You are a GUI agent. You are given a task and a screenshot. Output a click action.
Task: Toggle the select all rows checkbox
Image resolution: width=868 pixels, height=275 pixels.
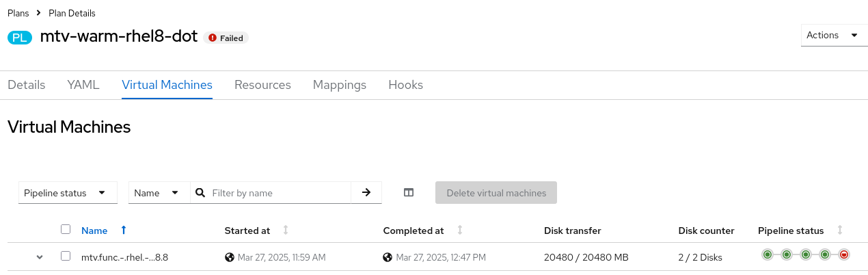(x=66, y=230)
